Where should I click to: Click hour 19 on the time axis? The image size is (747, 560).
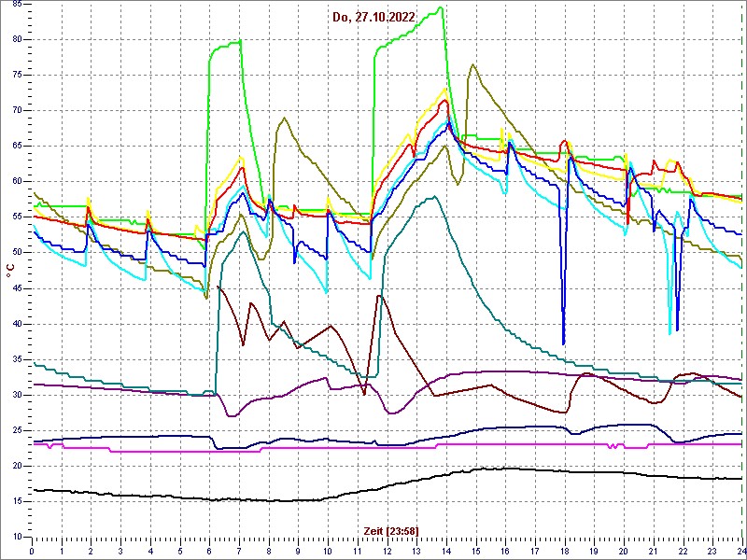[x=595, y=551]
